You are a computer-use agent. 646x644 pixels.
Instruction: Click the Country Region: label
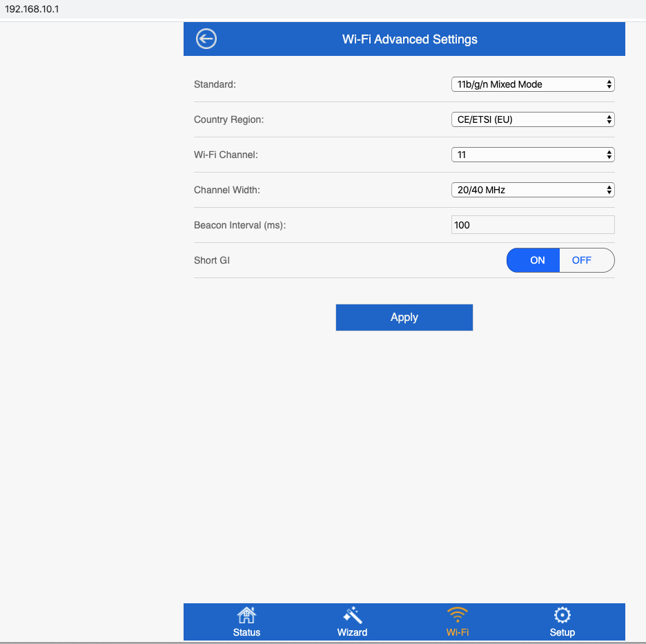228,119
